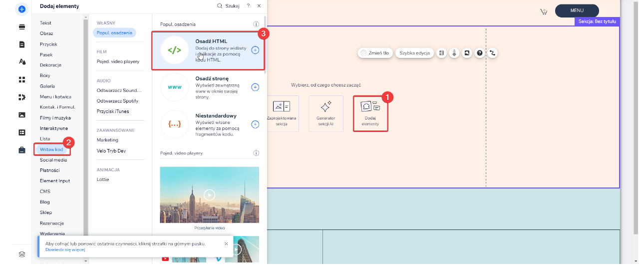Select the Boxy category

tap(45, 75)
